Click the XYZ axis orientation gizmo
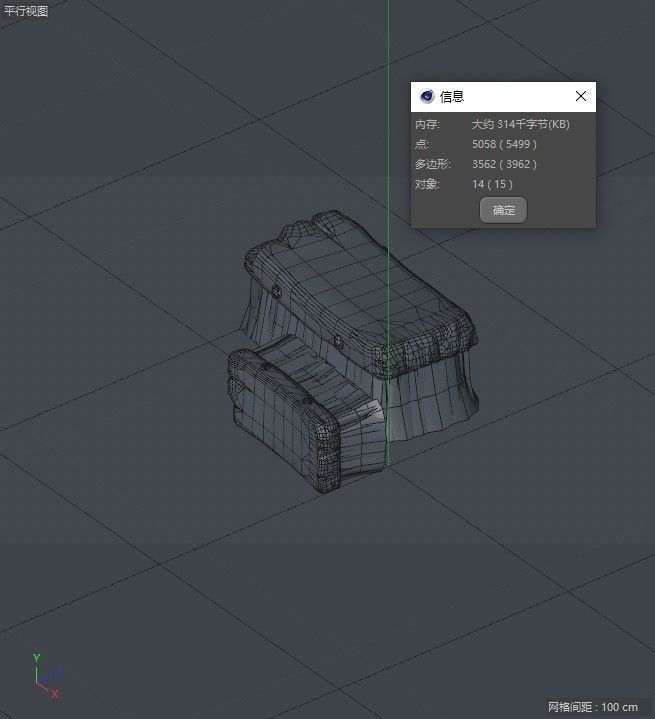The image size is (655, 719). coord(46,676)
